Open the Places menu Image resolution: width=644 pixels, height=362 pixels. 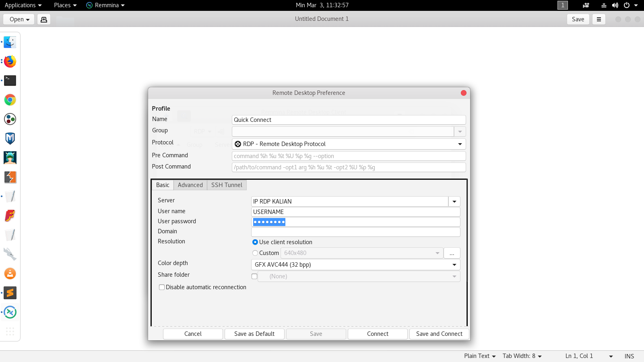coord(65,5)
